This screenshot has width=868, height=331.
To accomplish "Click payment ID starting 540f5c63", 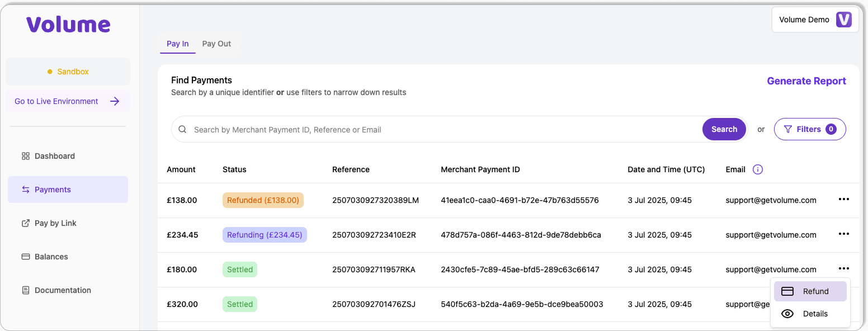I will 522,304.
